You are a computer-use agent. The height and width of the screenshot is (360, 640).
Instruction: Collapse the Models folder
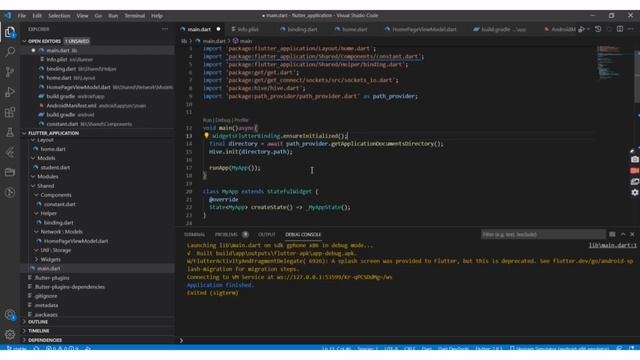pos(33,158)
